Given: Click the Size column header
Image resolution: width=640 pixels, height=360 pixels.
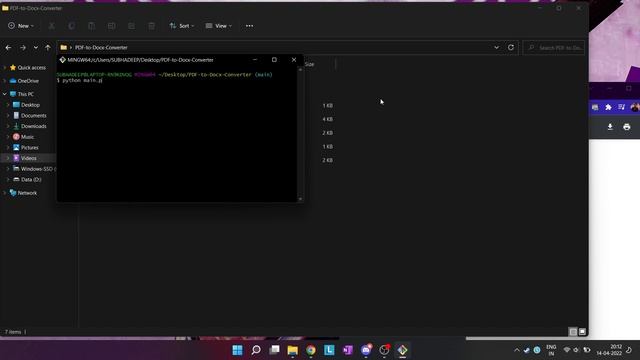Looking at the screenshot, I should 310,64.
